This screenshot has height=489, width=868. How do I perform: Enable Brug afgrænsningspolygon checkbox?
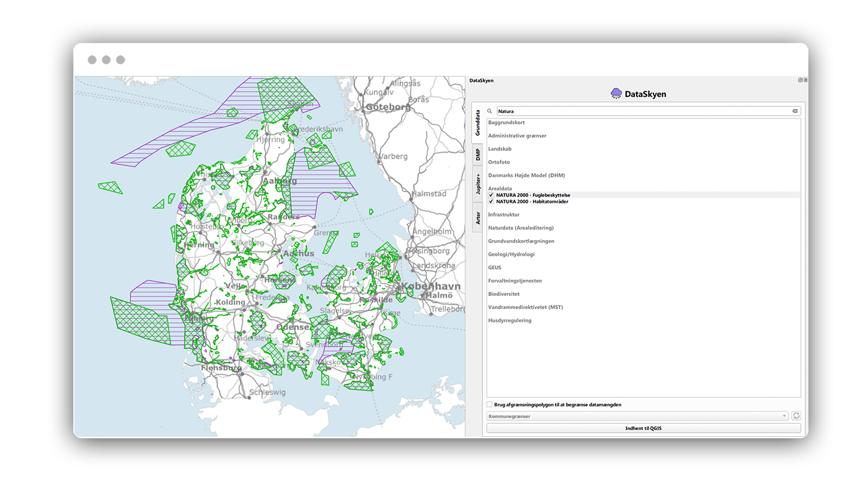(490, 405)
